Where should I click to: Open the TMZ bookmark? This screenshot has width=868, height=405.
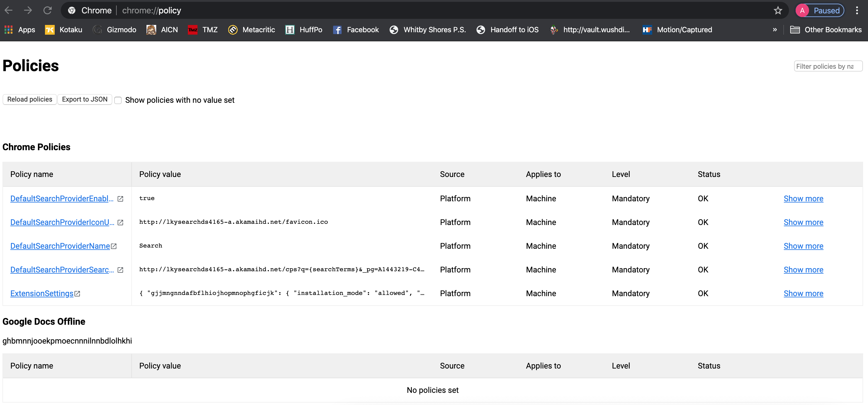pos(203,30)
